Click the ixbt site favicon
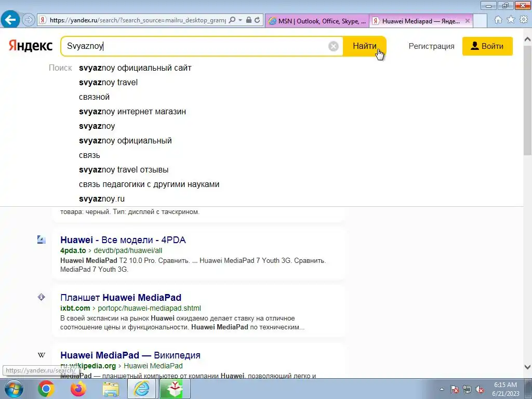Image resolution: width=532 pixels, height=399 pixels. tap(42, 298)
